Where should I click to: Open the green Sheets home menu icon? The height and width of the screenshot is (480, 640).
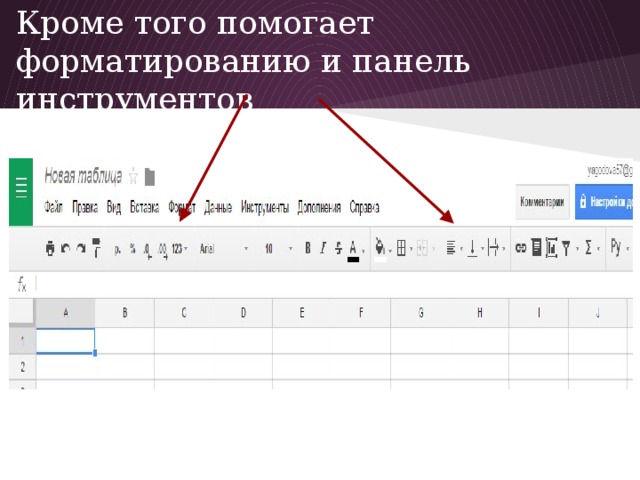pyautogui.click(x=21, y=192)
